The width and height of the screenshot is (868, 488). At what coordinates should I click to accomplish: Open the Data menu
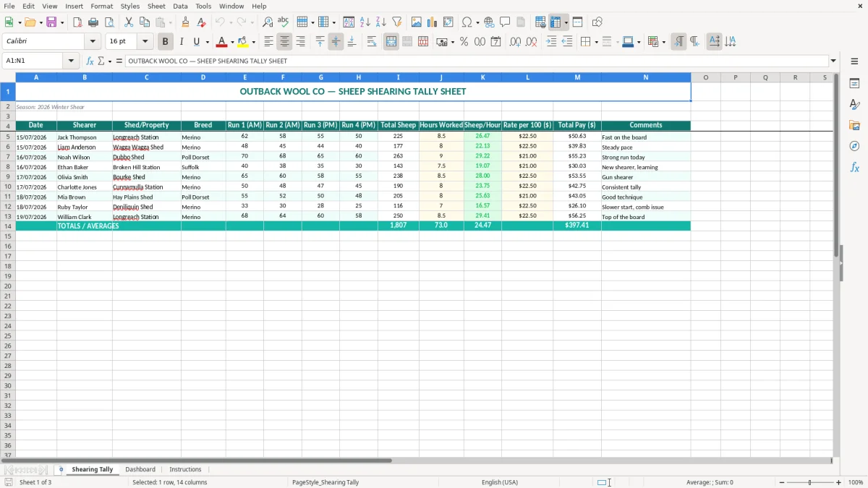coord(180,6)
